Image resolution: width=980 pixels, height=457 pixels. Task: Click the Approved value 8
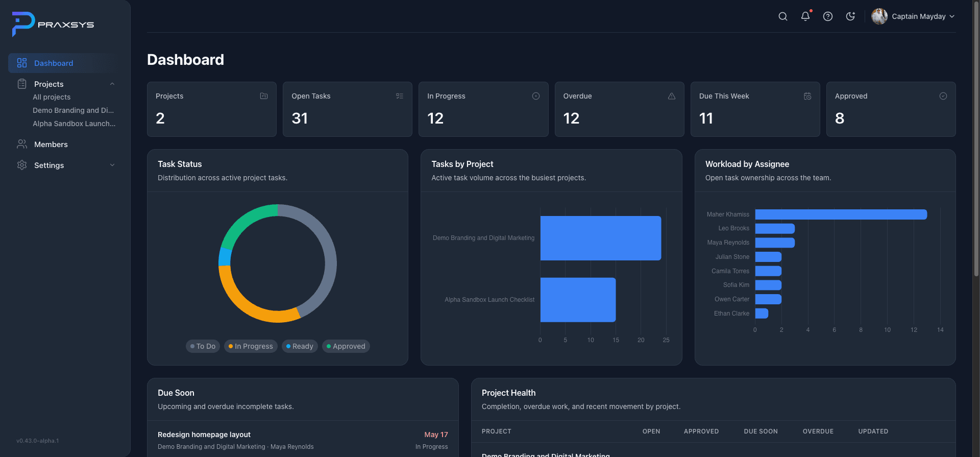(x=840, y=118)
